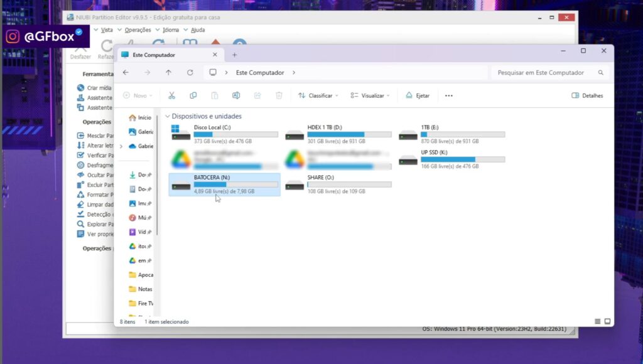Screen dimensions: 643x364
Task: Click '108 GB livre(s) de 109 GB' text
Action: pos(337,191)
